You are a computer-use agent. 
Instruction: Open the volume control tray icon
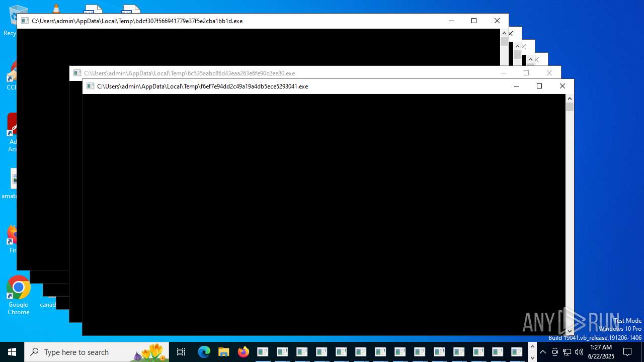(x=579, y=352)
